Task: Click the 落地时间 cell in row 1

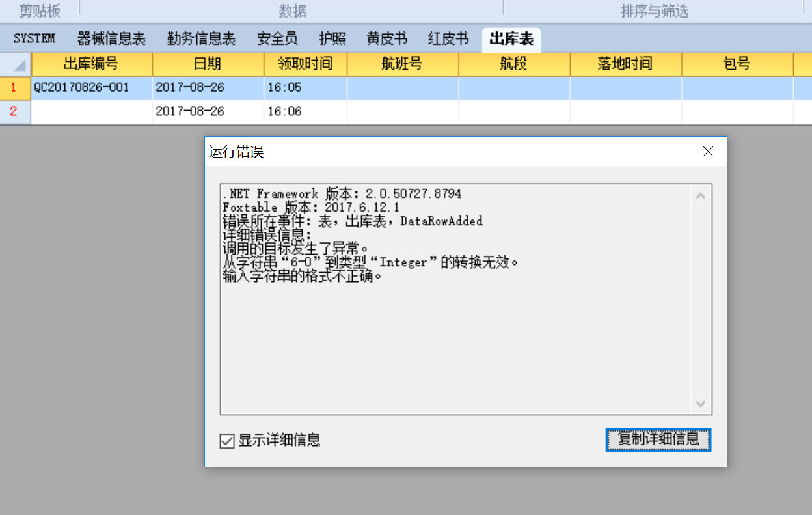Action: pyautogui.click(x=626, y=88)
